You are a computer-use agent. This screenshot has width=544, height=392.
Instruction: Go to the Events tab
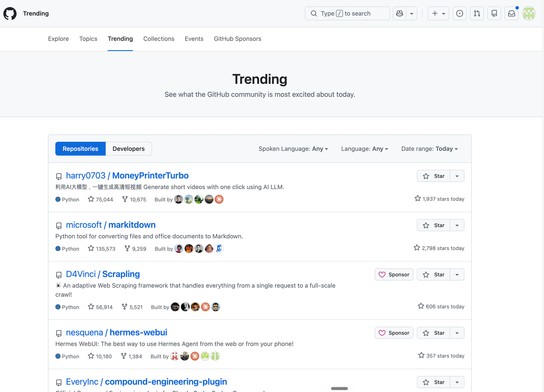pyautogui.click(x=194, y=39)
